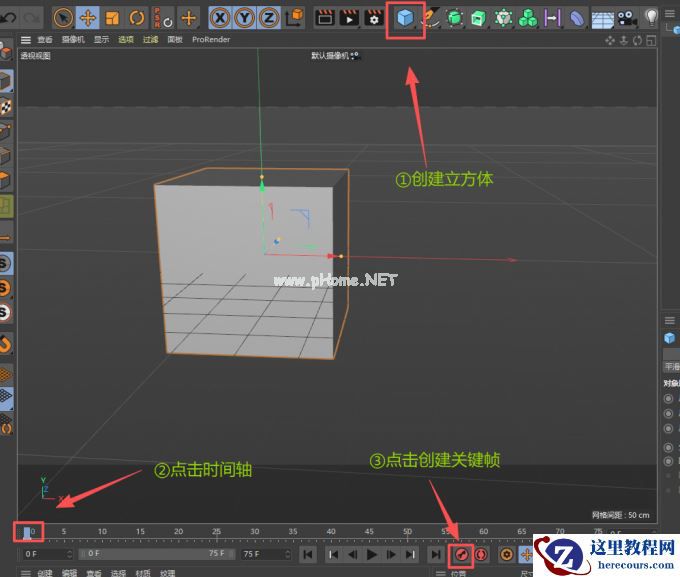
Task: Select the Live Selection arrow tool
Action: tap(62, 18)
